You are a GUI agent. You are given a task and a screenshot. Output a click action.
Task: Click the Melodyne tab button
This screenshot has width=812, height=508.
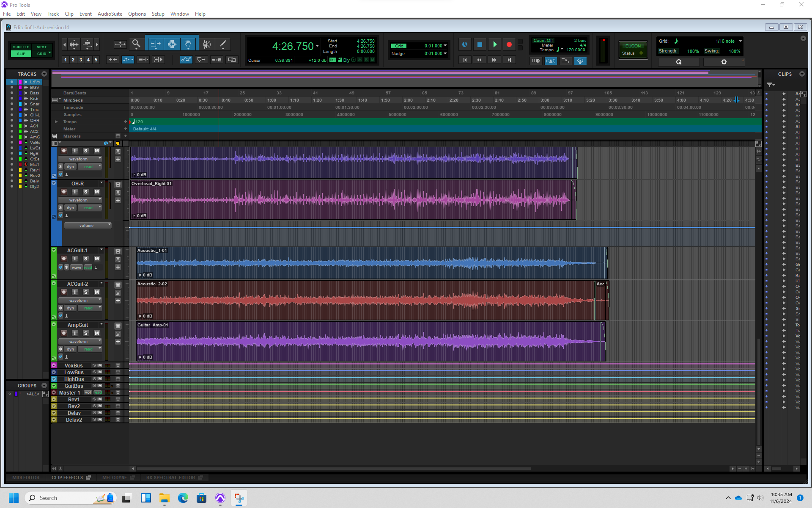point(114,478)
